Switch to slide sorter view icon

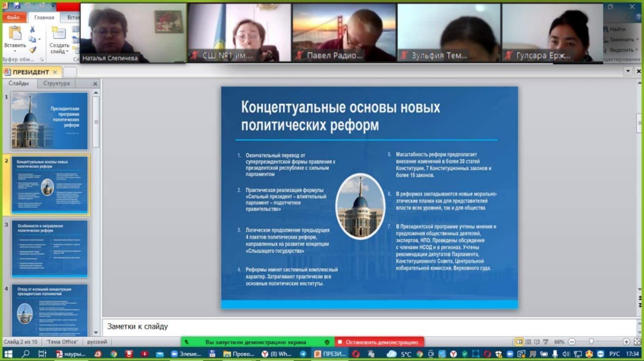(x=528, y=342)
